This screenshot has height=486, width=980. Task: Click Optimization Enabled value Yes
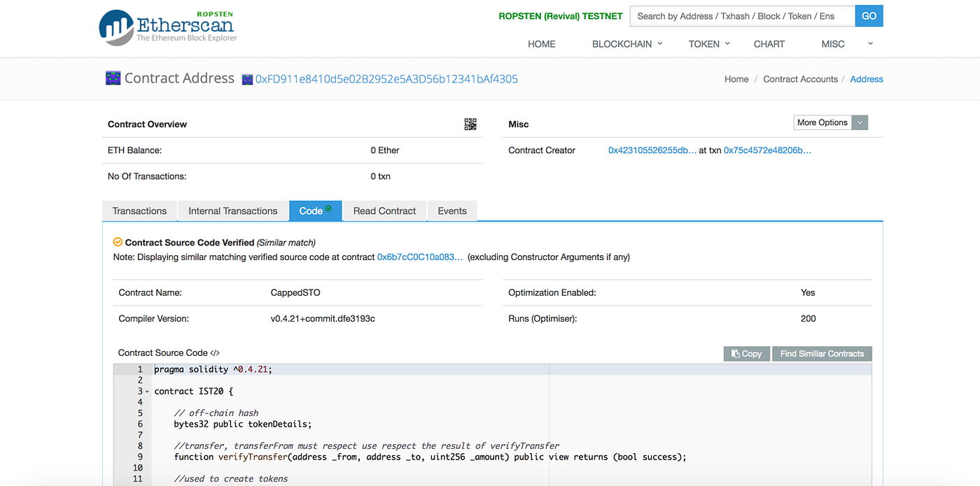(x=808, y=292)
